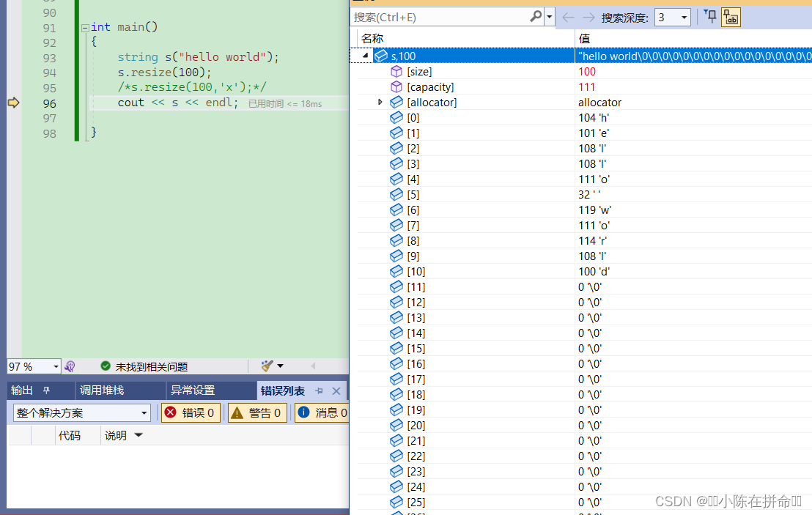Switch to the 输出 tab
The image size is (812, 515).
pyautogui.click(x=22, y=390)
